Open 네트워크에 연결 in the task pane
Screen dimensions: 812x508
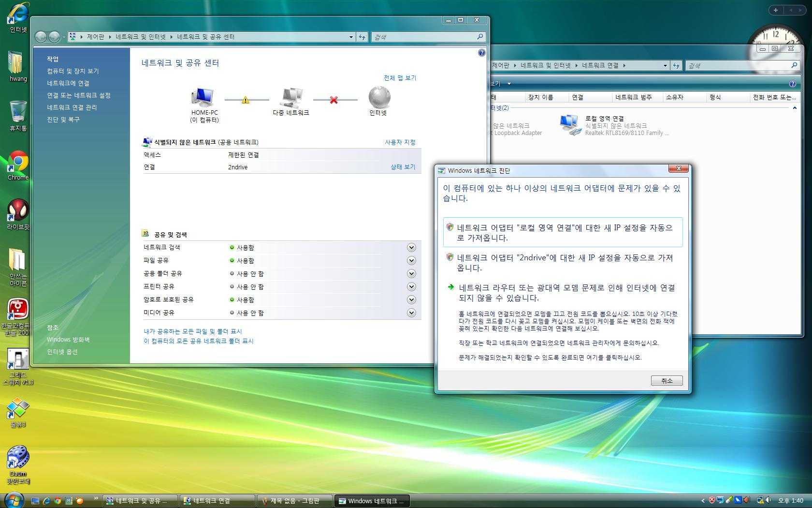(68, 83)
